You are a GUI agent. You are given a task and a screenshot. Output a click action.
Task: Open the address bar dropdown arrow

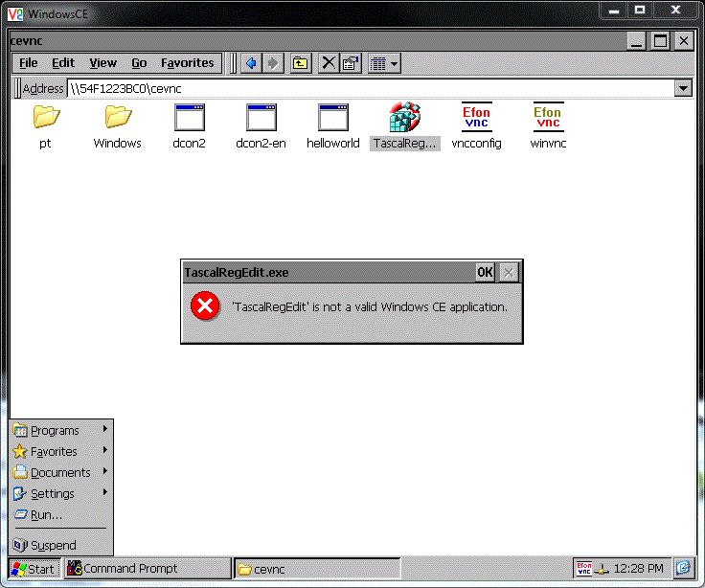(x=683, y=88)
